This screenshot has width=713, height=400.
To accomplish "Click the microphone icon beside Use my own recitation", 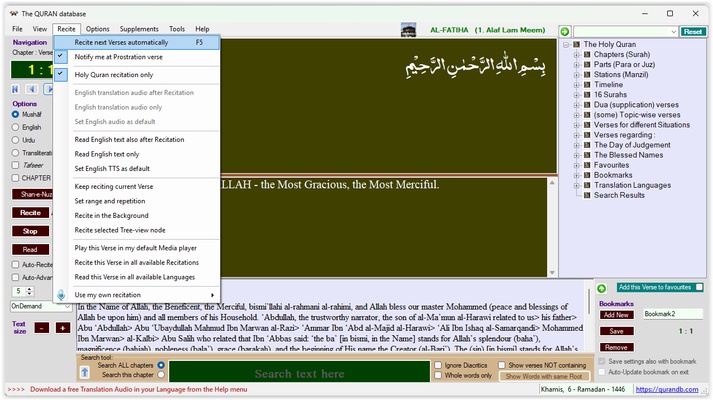I will (x=61, y=295).
